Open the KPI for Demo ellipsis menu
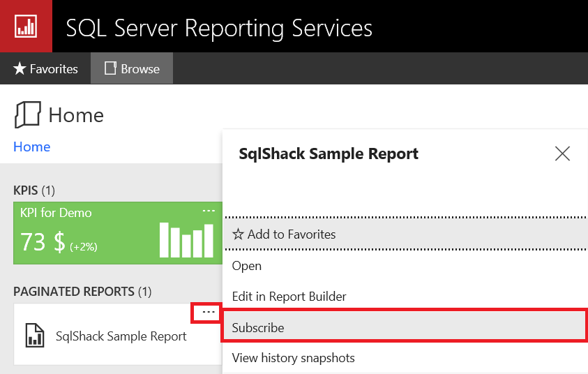 point(209,211)
